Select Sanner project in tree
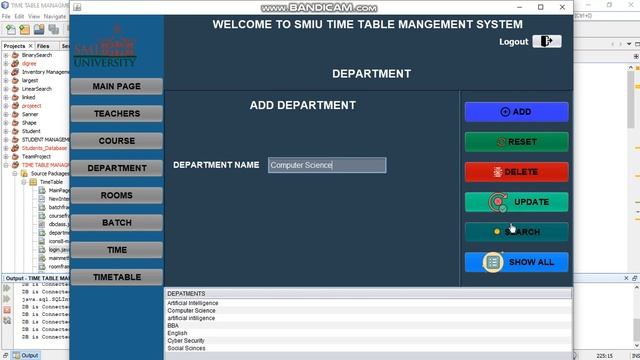This screenshot has height=360, width=640. click(30, 114)
